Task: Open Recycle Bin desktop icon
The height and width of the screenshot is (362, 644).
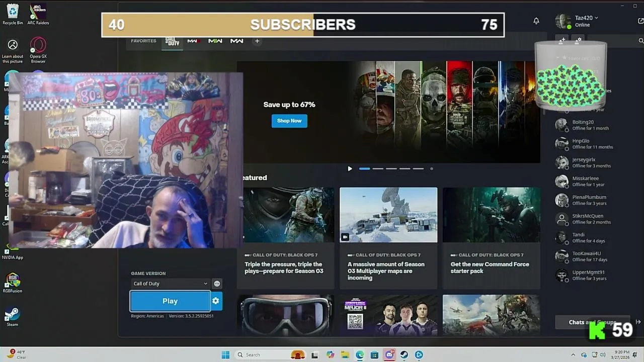Action: (x=13, y=14)
